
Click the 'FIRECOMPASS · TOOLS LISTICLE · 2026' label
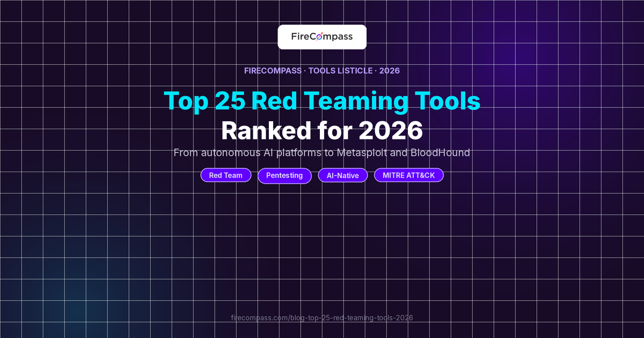coord(322,70)
